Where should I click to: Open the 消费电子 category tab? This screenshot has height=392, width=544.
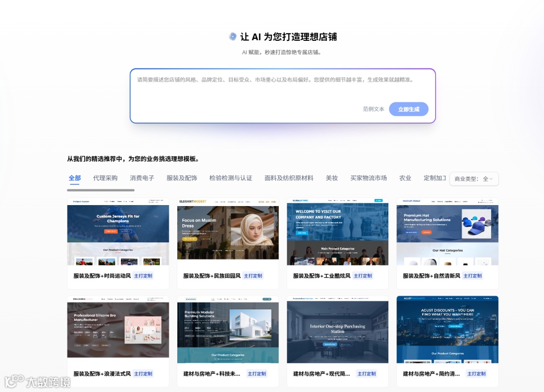pos(142,178)
